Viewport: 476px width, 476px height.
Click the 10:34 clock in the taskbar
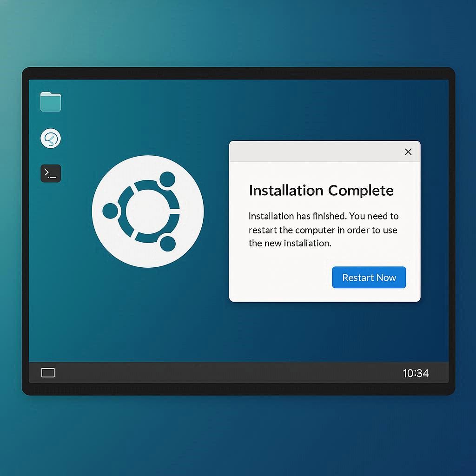(416, 373)
